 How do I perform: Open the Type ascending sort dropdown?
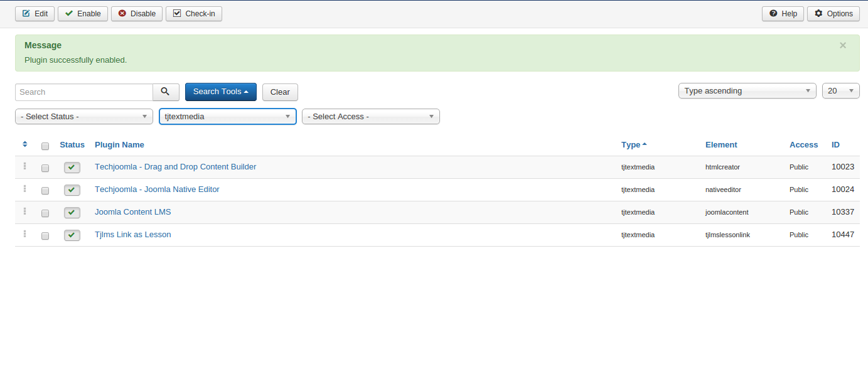(747, 91)
